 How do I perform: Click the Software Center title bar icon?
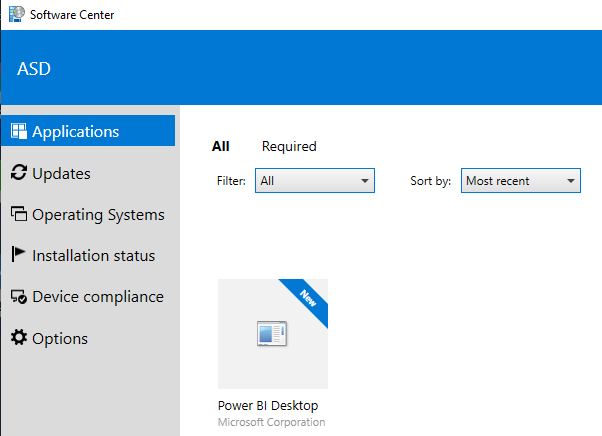[x=17, y=14]
